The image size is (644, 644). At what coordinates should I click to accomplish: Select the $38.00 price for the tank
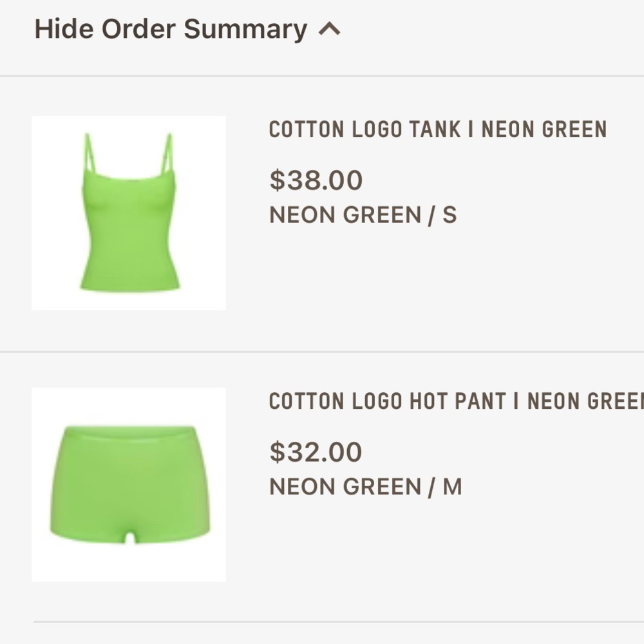[x=316, y=180]
